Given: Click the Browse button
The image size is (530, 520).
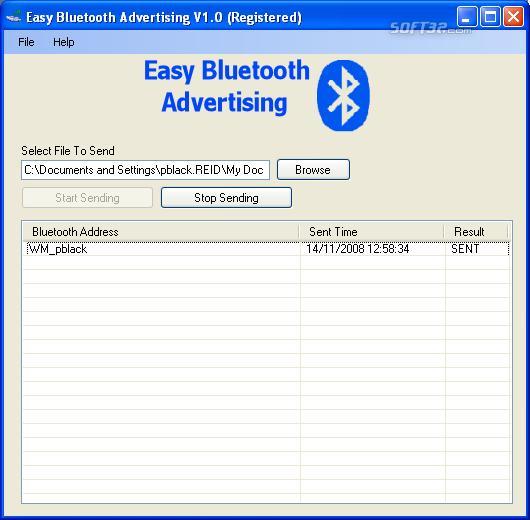Looking at the screenshot, I should click(313, 169).
